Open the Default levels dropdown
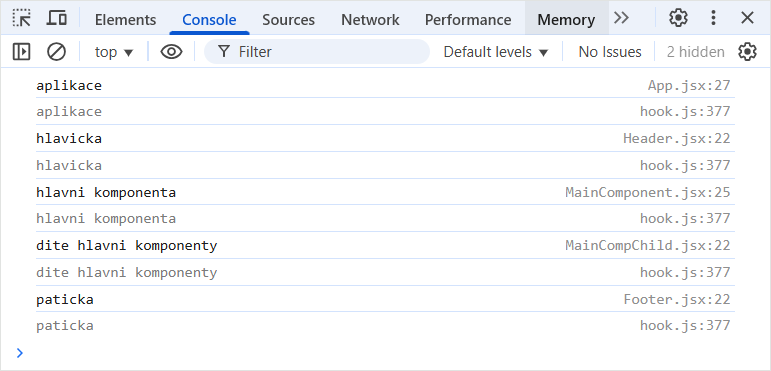The image size is (771, 371). (x=496, y=52)
